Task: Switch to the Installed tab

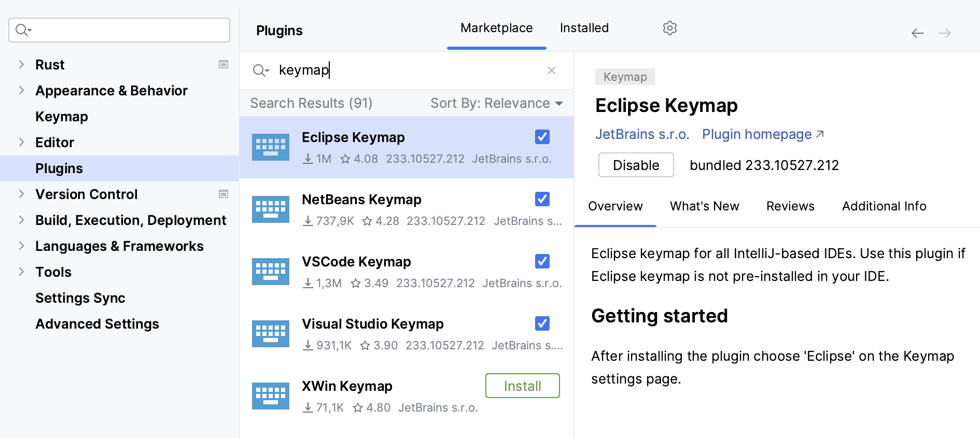Action: 584,28
